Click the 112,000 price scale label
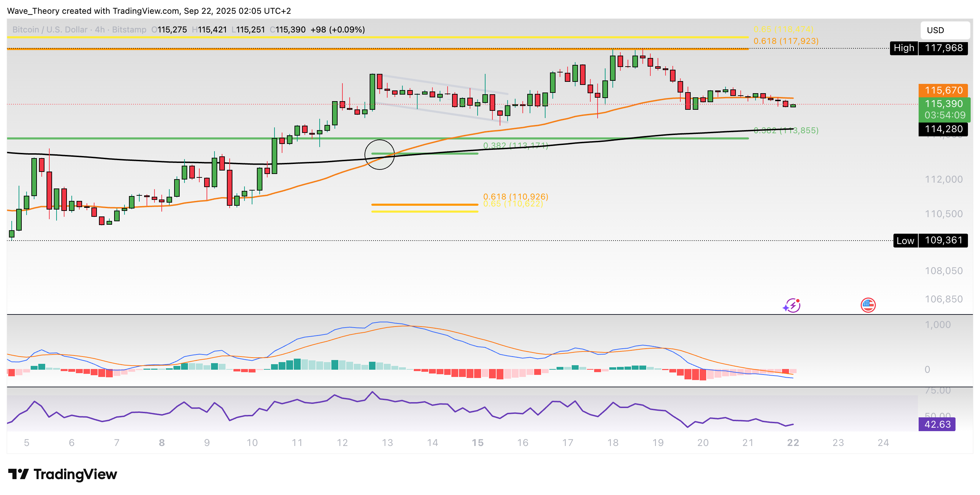Viewport: 980px width, 495px height. point(943,179)
